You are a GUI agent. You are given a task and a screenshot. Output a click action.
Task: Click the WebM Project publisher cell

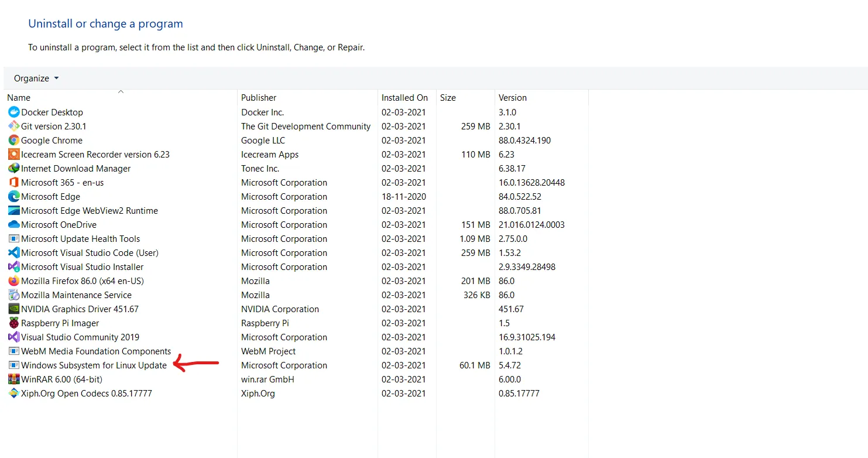pos(269,351)
